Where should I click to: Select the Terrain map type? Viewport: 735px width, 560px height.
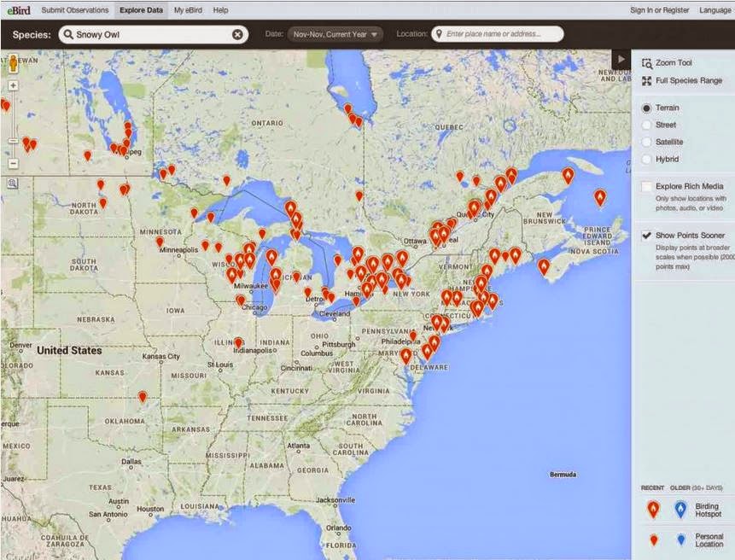646,108
